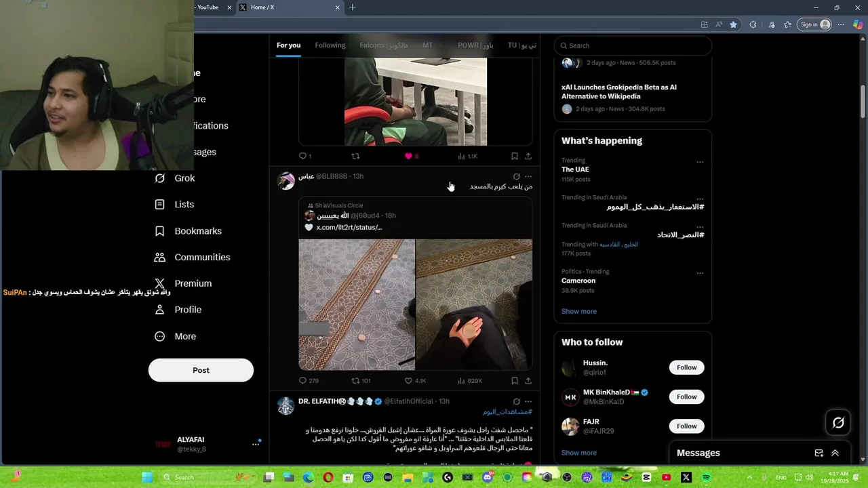The image size is (868, 488).
Task: Open left mosque carpet photo
Action: pyautogui.click(x=357, y=305)
